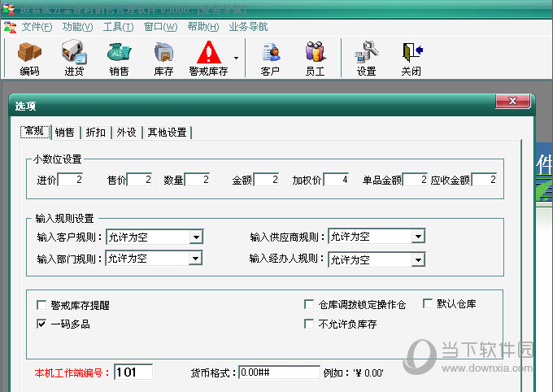Click the app icon left of 文件 menu
Viewport: 553px width, 392px height.
coord(10,27)
